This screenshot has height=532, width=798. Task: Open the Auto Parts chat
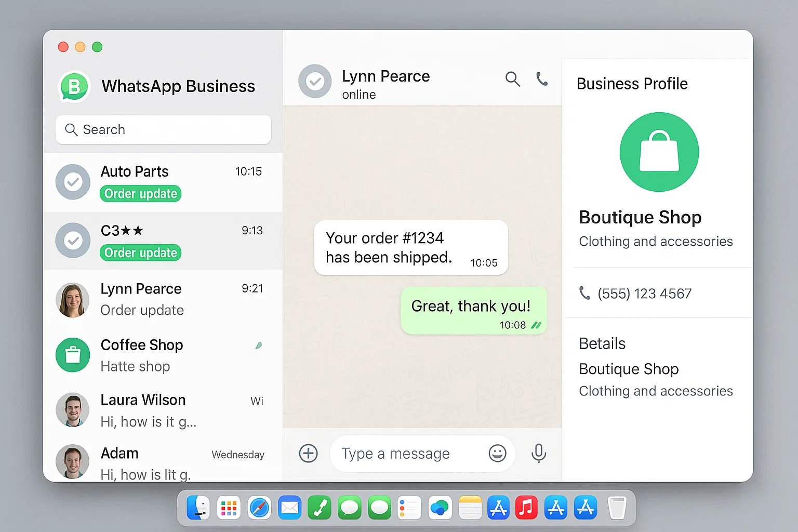163,182
